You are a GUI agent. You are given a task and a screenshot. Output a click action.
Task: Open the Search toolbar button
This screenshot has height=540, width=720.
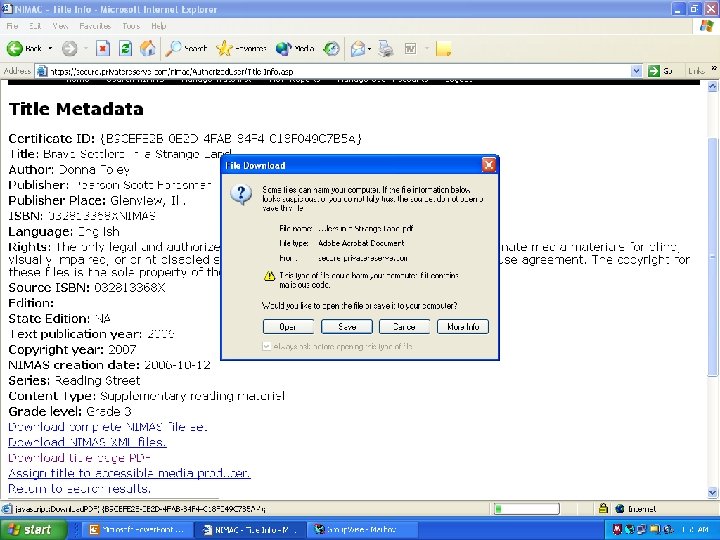pyautogui.click(x=186, y=48)
